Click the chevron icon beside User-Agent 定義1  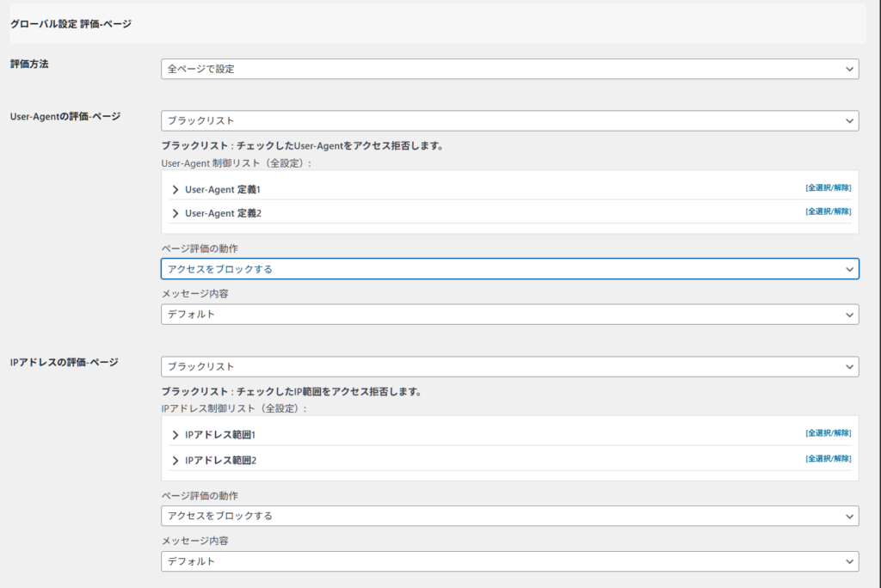pos(176,189)
